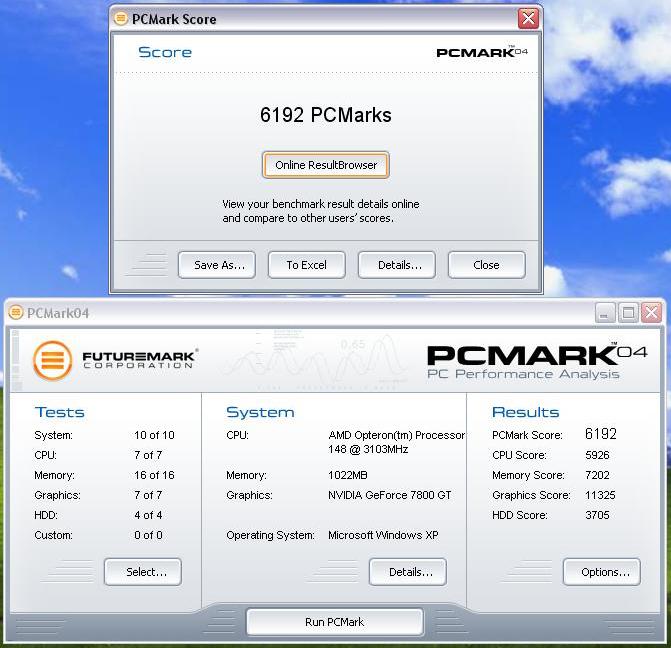Image resolution: width=671 pixels, height=648 pixels.
Task: Click Memory tests value 16 of 16
Action: point(154,475)
